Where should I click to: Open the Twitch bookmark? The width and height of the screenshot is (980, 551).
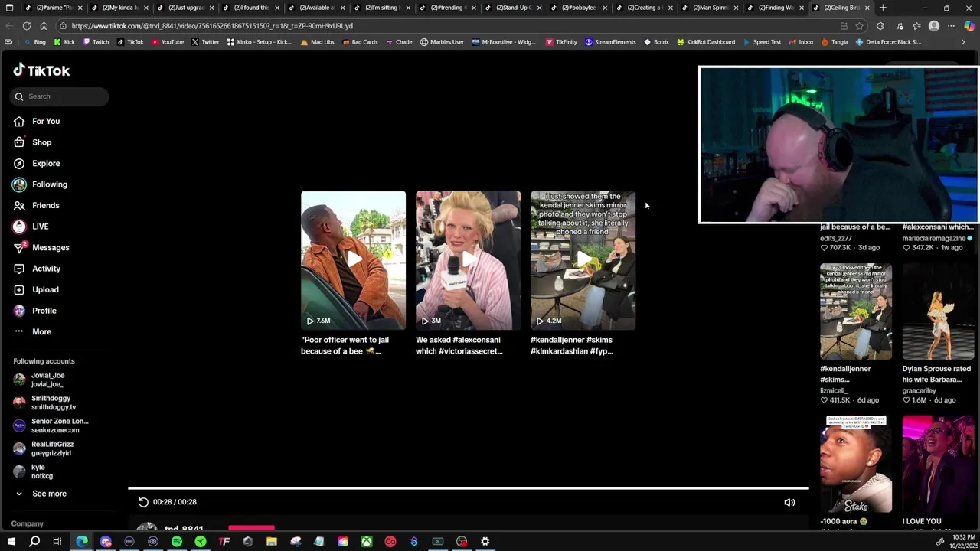[96, 42]
